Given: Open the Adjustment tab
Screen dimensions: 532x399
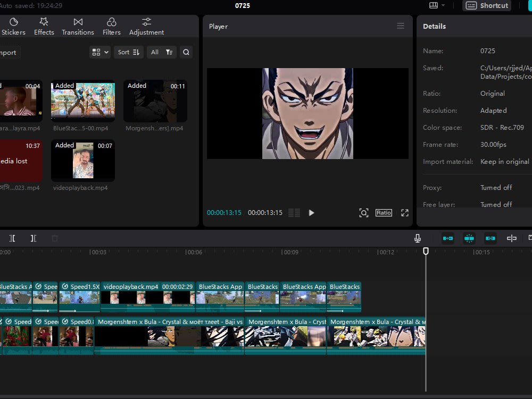Looking at the screenshot, I should (147, 27).
